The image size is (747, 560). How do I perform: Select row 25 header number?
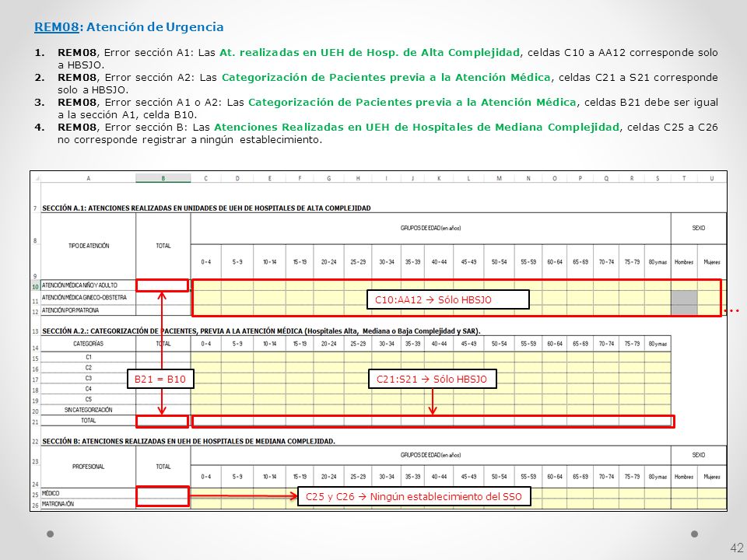pyautogui.click(x=35, y=495)
